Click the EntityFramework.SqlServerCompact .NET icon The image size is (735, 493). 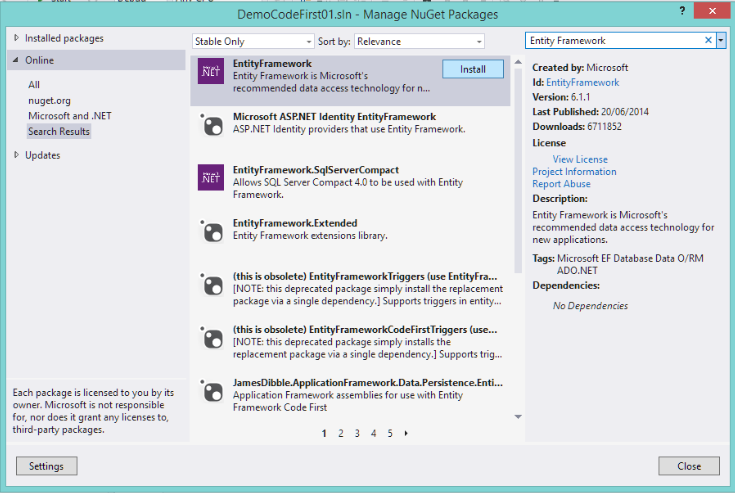pyautogui.click(x=210, y=178)
